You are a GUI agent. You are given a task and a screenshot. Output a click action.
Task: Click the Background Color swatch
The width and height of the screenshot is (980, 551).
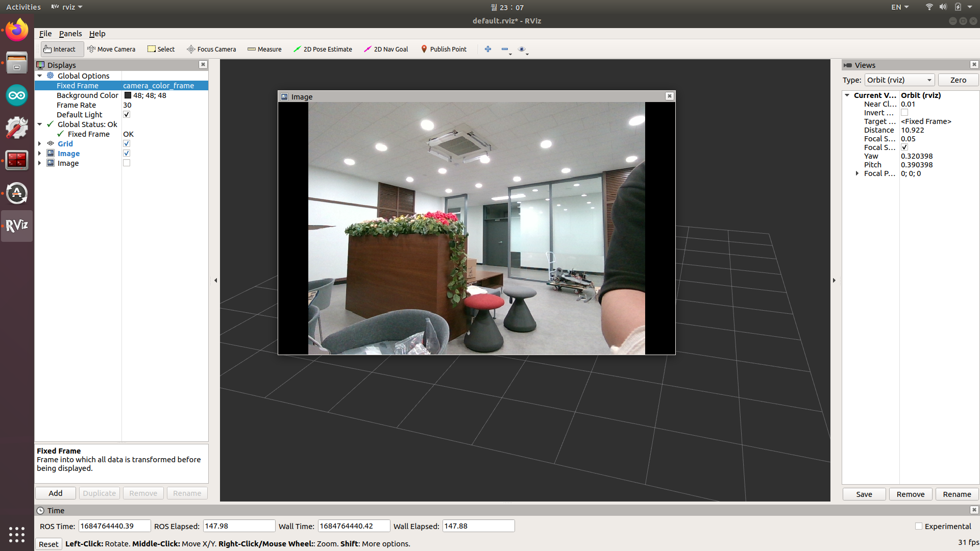coord(128,95)
